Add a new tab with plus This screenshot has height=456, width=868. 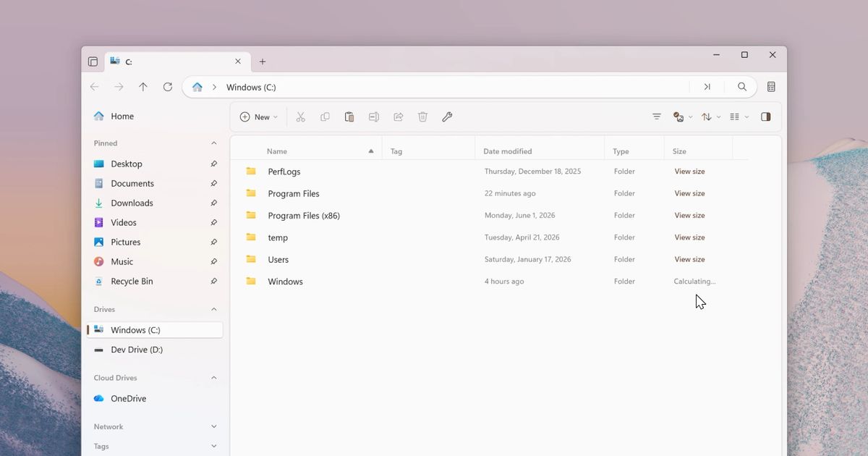point(263,62)
